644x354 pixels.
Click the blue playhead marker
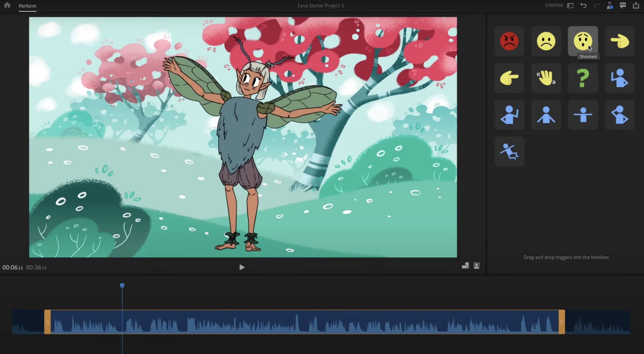[122, 286]
